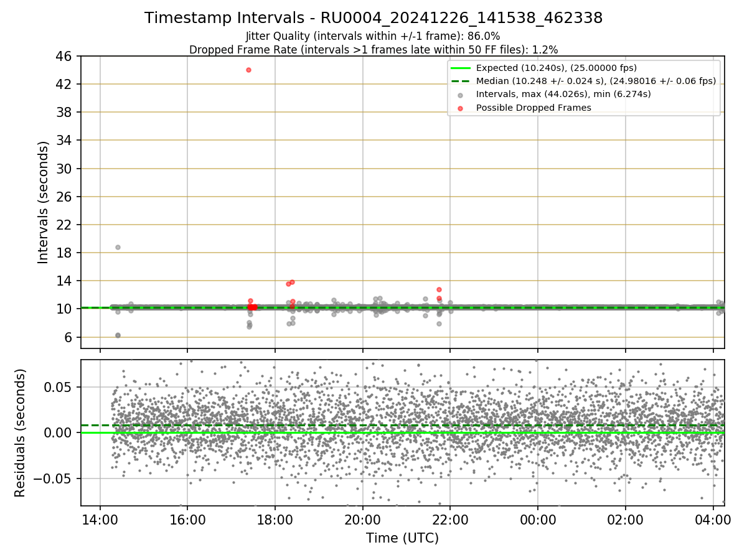Click the "22:00" x-axis tick label
Viewport: 747px width, 560px height.
(x=451, y=520)
